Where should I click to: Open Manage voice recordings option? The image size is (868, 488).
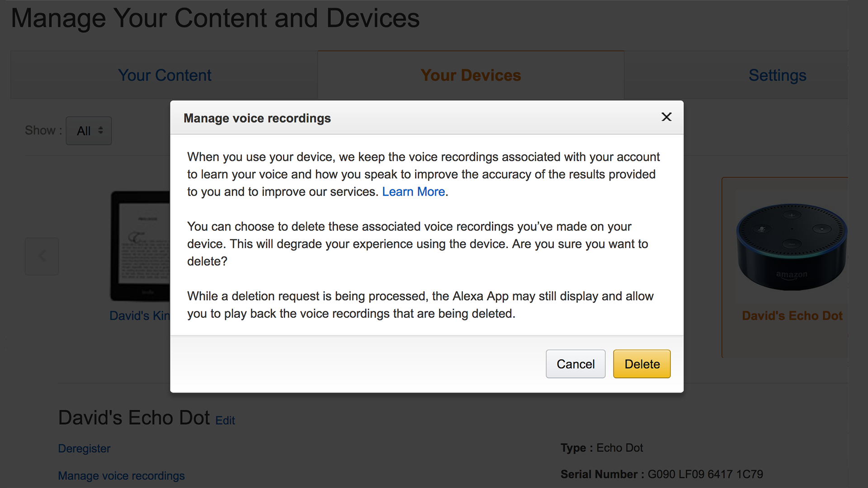click(x=121, y=475)
